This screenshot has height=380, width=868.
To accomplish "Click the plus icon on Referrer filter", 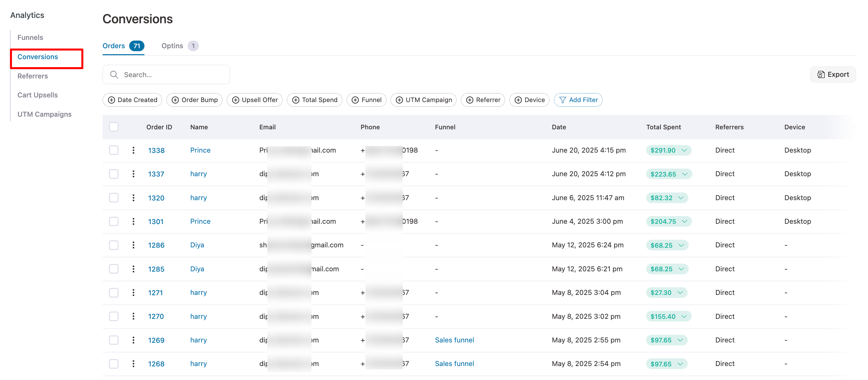I will tap(470, 100).
